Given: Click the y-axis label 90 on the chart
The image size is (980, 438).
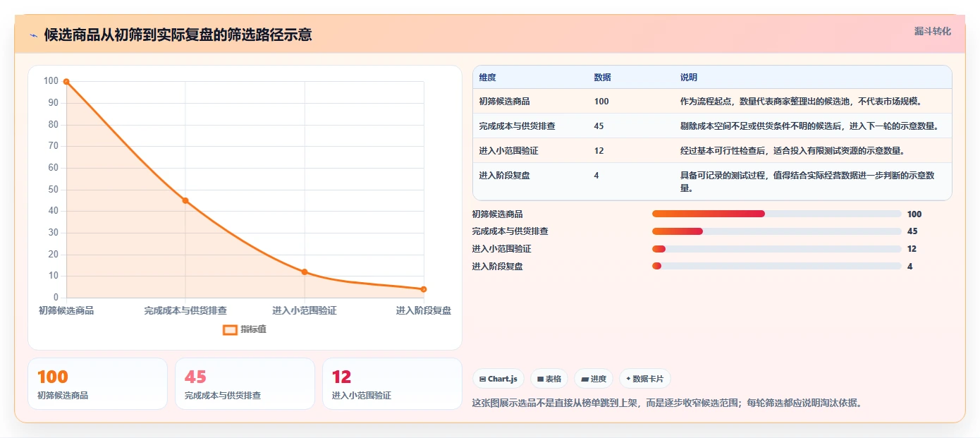Looking at the screenshot, I should (53, 103).
